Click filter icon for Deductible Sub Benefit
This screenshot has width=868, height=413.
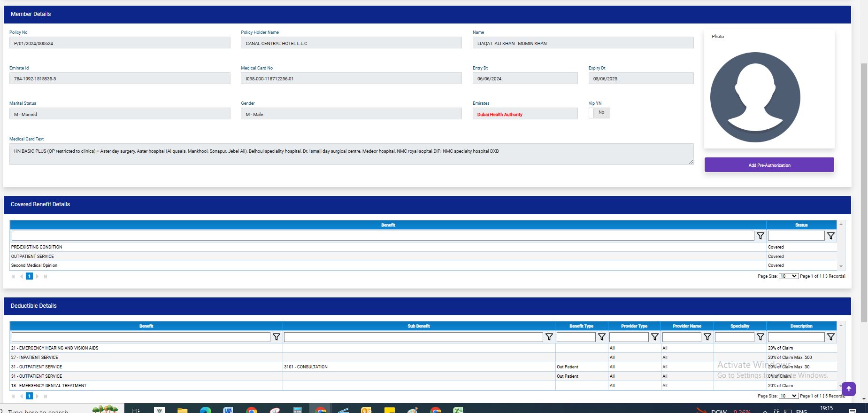549,337
